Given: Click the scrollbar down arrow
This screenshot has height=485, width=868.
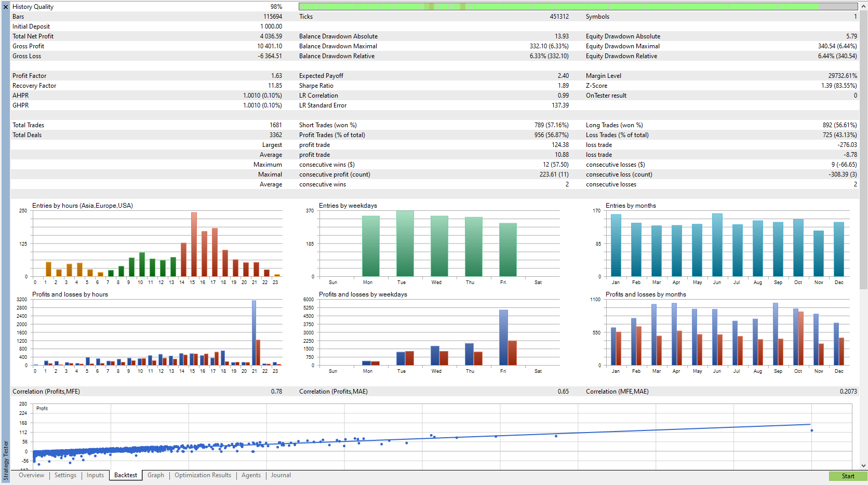Looking at the screenshot, I should [x=863, y=466].
